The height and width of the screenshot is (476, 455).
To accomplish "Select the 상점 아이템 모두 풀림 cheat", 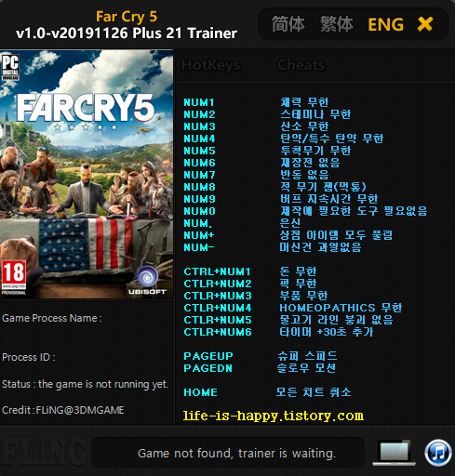I will pos(336,235).
